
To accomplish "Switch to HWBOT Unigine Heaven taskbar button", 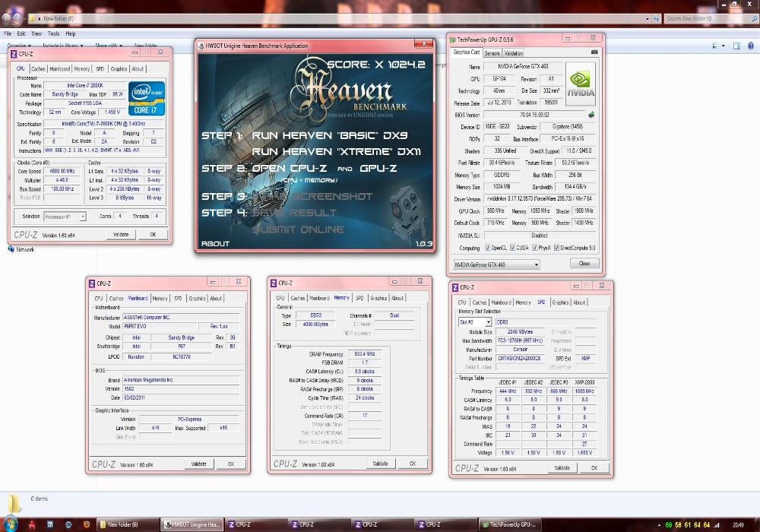I will tap(192, 524).
